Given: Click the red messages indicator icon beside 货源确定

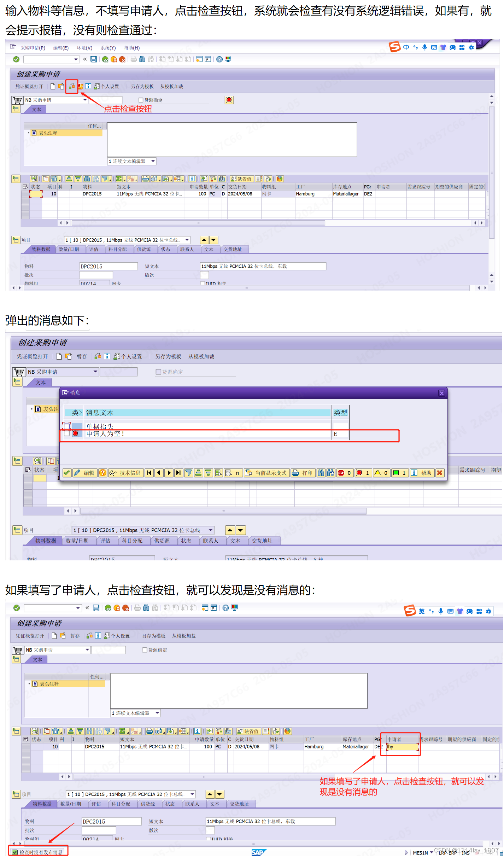Looking at the screenshot, I should click(x=229, y=100).
